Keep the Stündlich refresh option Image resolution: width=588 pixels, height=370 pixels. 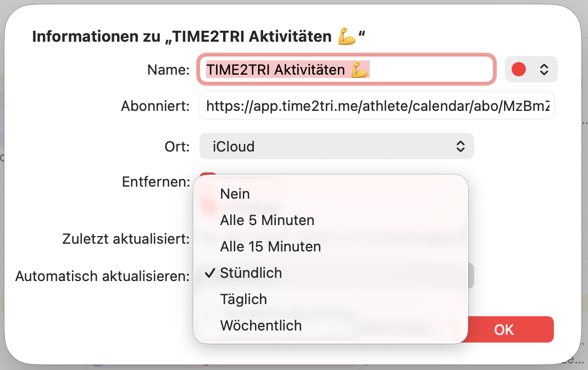pyautogui.click(x=251, y=273)
